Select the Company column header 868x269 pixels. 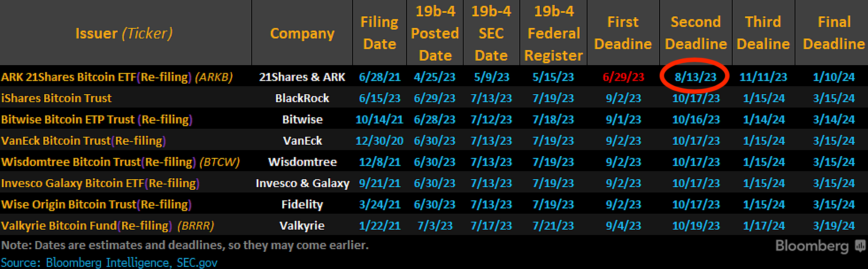coord(302,33)
